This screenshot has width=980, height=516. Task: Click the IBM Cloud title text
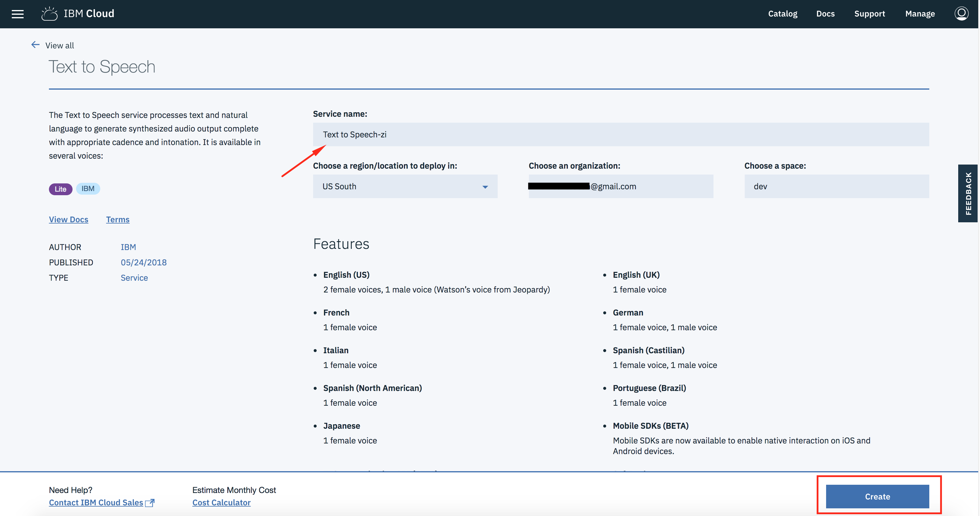[x=89, y=14]
